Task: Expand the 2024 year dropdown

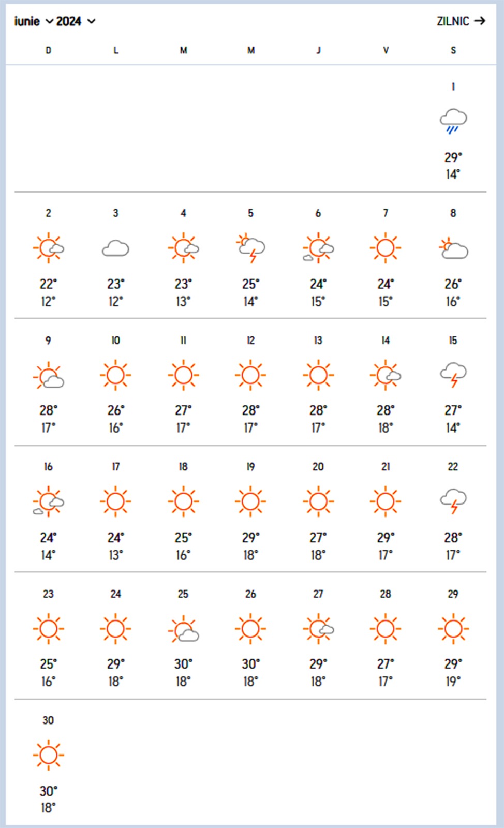Action: click(76, 21)
